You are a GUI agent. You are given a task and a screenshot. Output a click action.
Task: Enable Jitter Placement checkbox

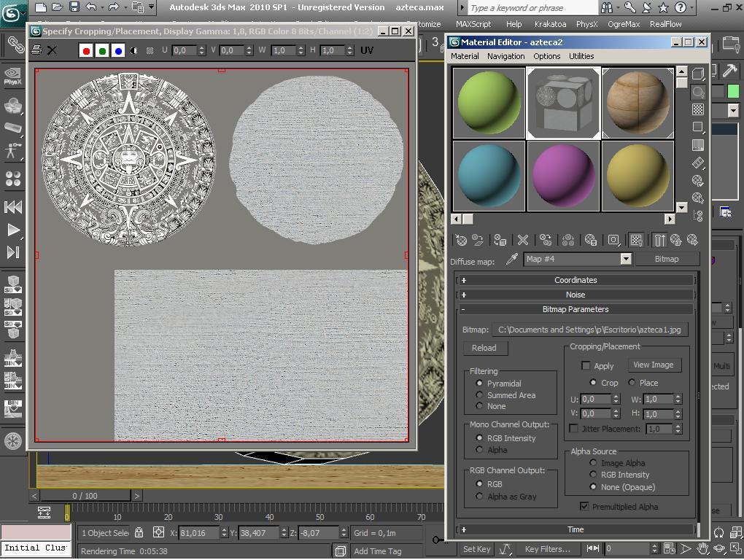[x=573, y=428]
